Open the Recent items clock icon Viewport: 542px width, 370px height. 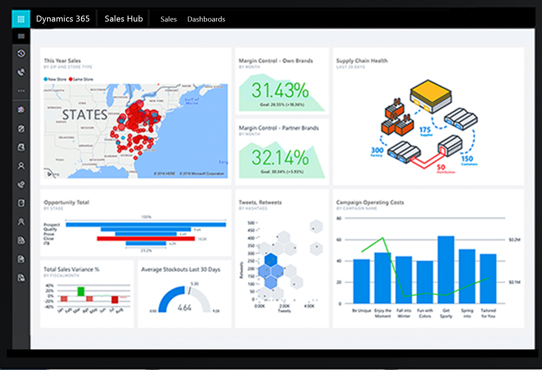[x=21, y=53]
